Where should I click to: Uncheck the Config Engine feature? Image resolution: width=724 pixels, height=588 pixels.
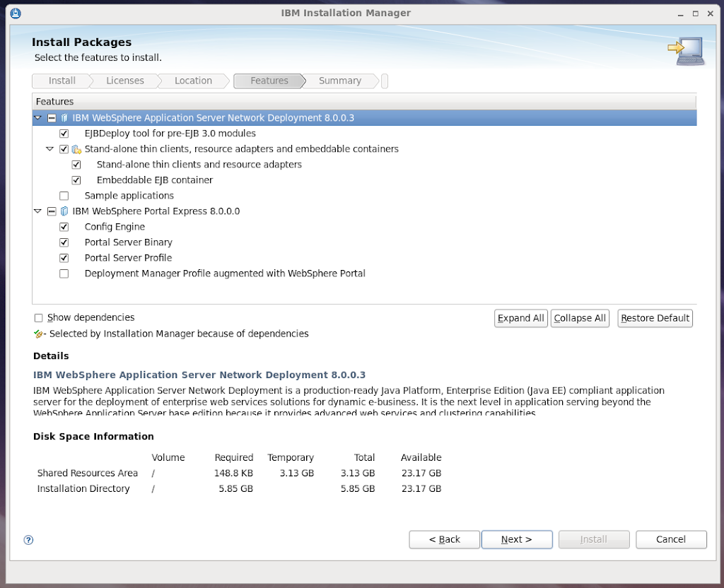click(x=64, y=227)
